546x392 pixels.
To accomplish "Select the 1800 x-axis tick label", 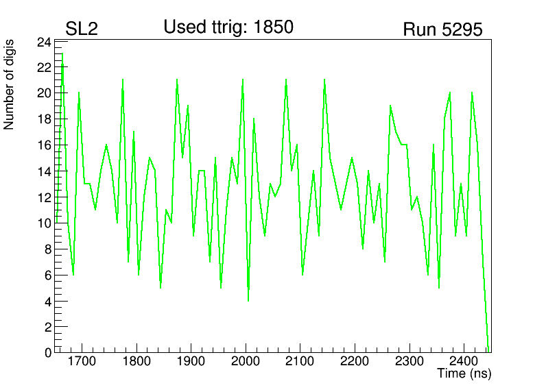I will (136, 362).
